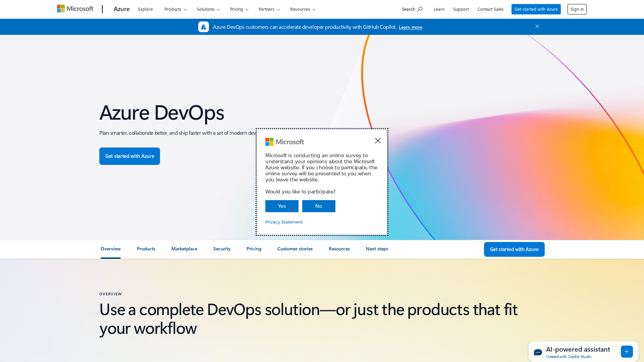Click the Microsoft logo in header
Image resolution: width=644 pixels, height=362 pixels.
[75, 9]
